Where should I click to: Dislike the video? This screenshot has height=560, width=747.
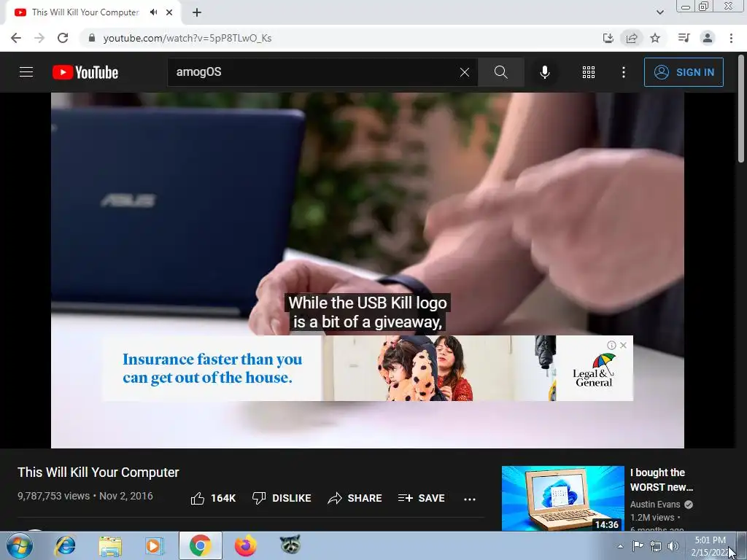(x=281, y=498)
